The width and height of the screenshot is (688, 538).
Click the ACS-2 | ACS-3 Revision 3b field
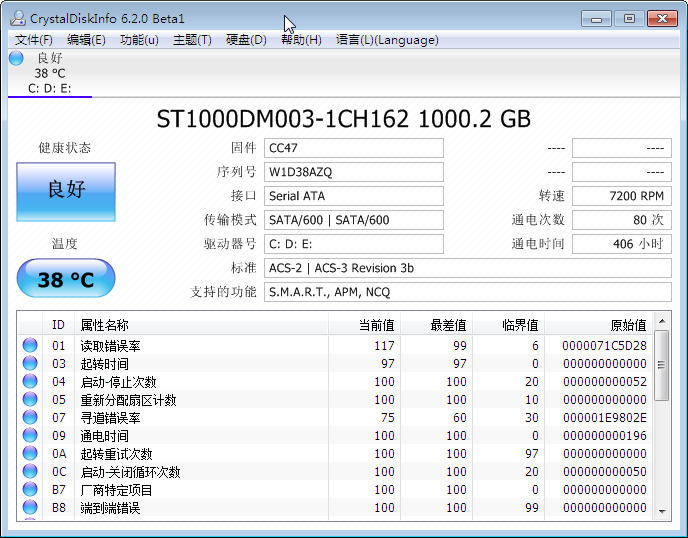pyautogui.click(x=468, y=268)
